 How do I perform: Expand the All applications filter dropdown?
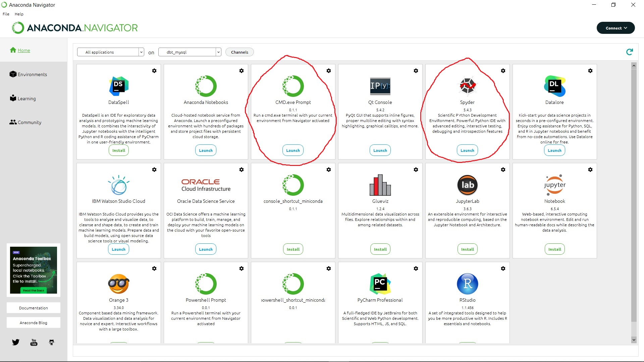[110, 52]
